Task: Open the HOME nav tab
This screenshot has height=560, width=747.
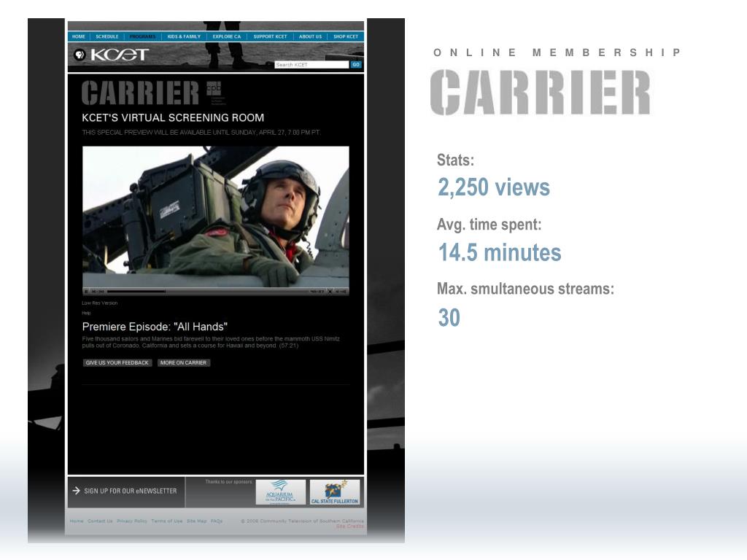Action: pos(79,36)
